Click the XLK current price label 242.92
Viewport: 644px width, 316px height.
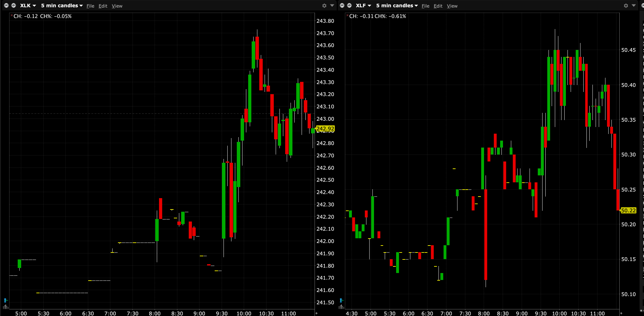(325, 129)
